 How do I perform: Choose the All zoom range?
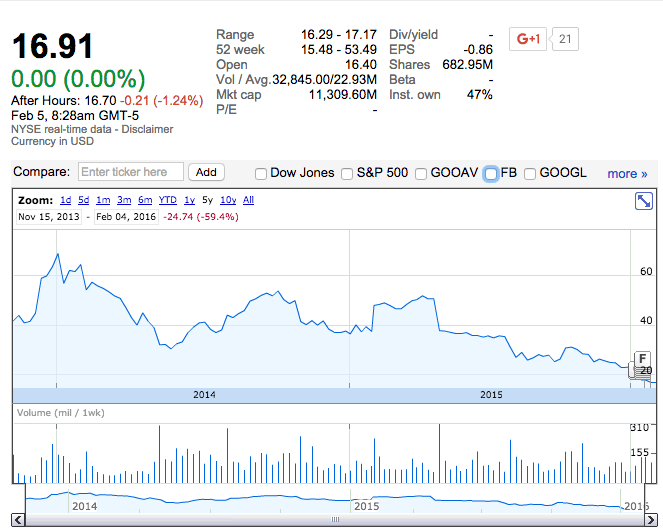coord(248,200)
